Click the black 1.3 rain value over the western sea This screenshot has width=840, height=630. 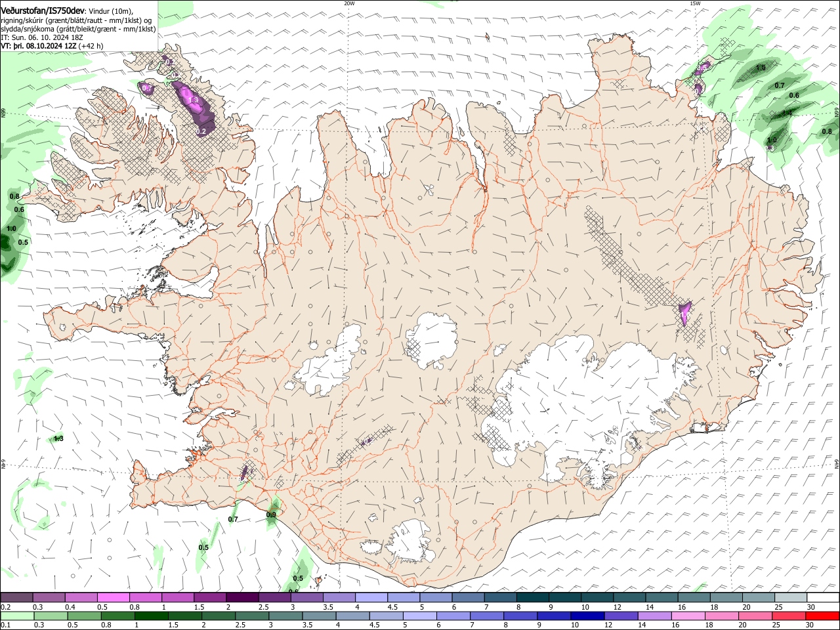[x=58, y=439]
